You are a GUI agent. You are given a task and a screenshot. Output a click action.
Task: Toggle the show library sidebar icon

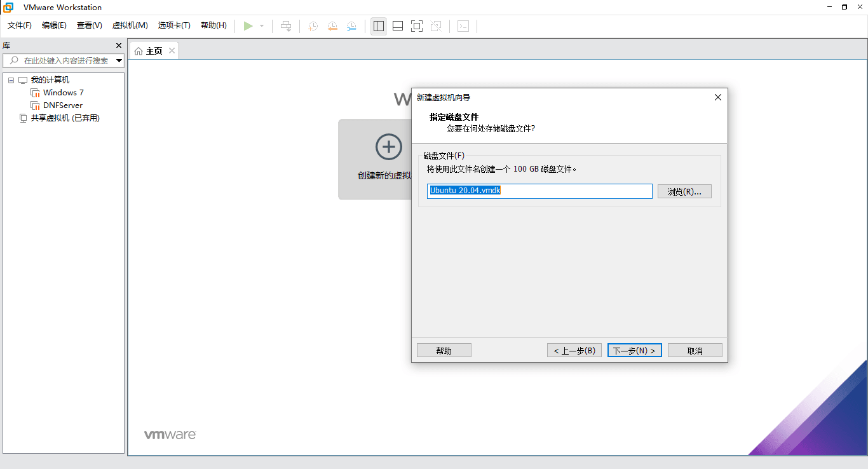tap(379, 26)
